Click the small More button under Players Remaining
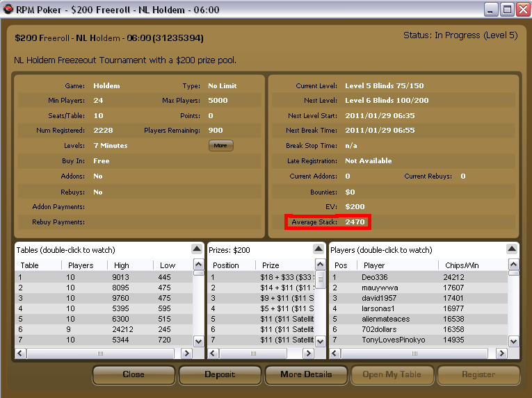Screen dimensions: 532x398 tap(220, 145)
